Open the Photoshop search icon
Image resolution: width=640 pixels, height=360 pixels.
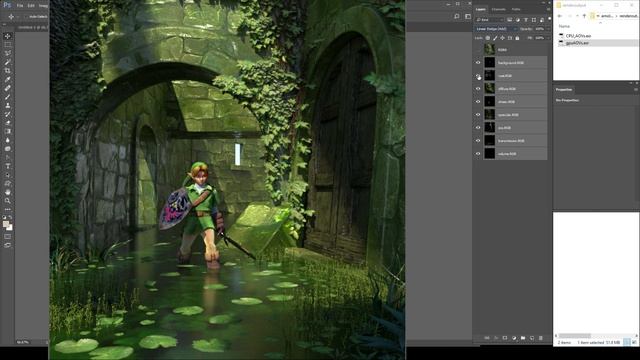click(x=457, y=16)
